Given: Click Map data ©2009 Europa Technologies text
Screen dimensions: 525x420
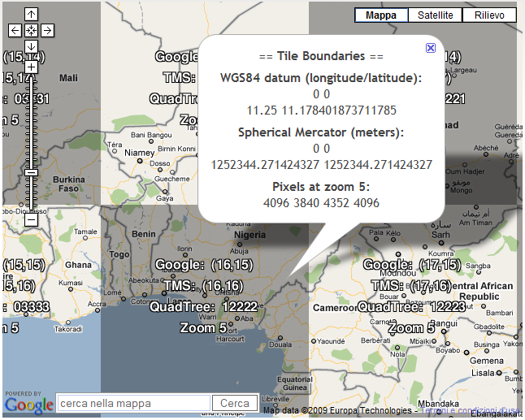Looking at the screenshot, I should tap(337, 410).
